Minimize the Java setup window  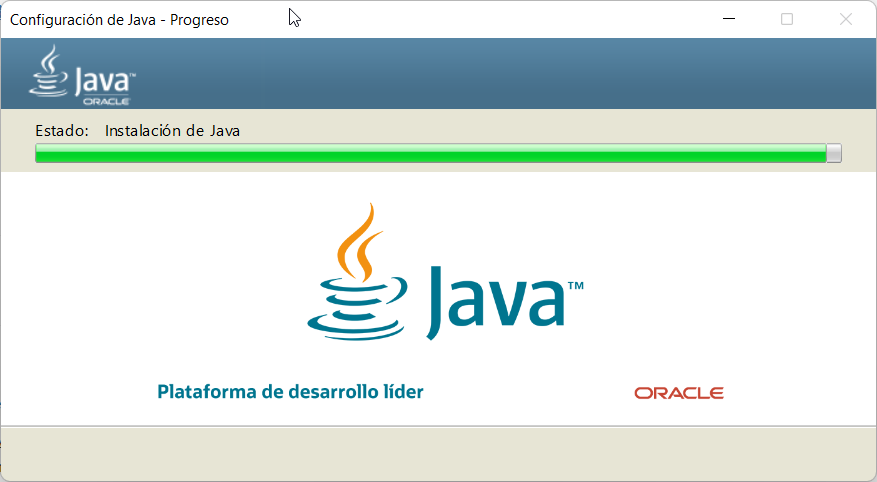(728, 19)
